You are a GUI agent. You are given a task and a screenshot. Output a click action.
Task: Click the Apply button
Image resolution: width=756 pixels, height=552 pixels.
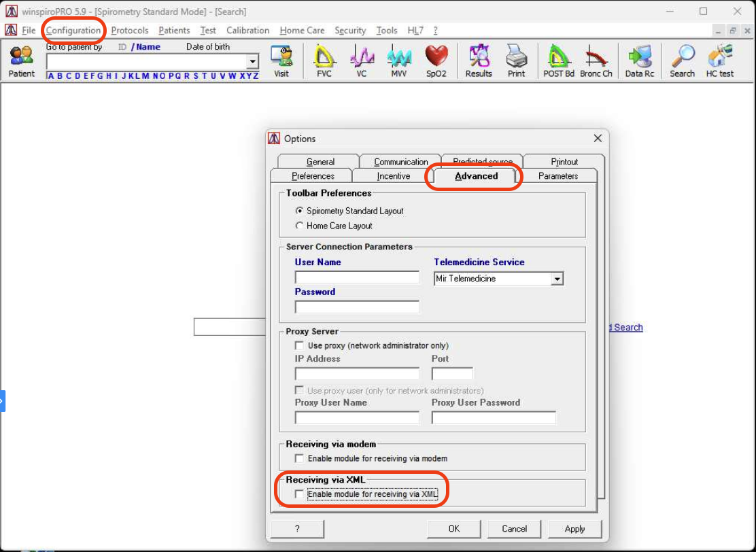574,529
